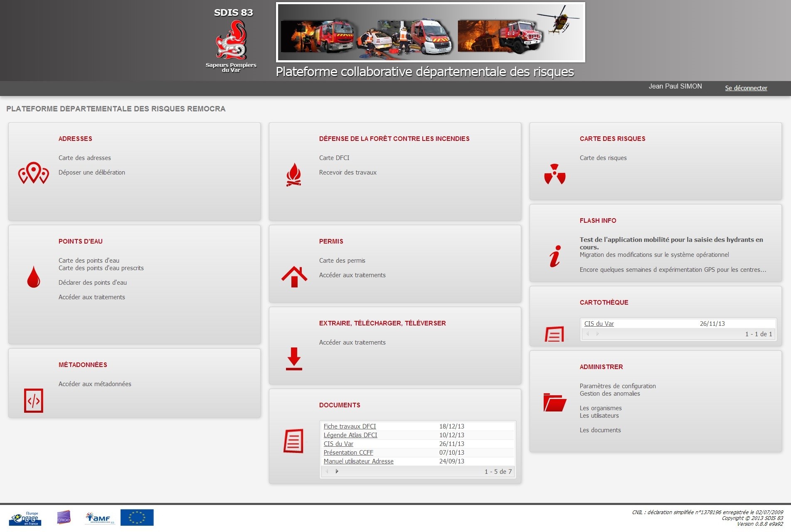This screenshot has height=532, width=791.
Task: Click the radioactive Carte des risques icon
Action: click(555, 174)
